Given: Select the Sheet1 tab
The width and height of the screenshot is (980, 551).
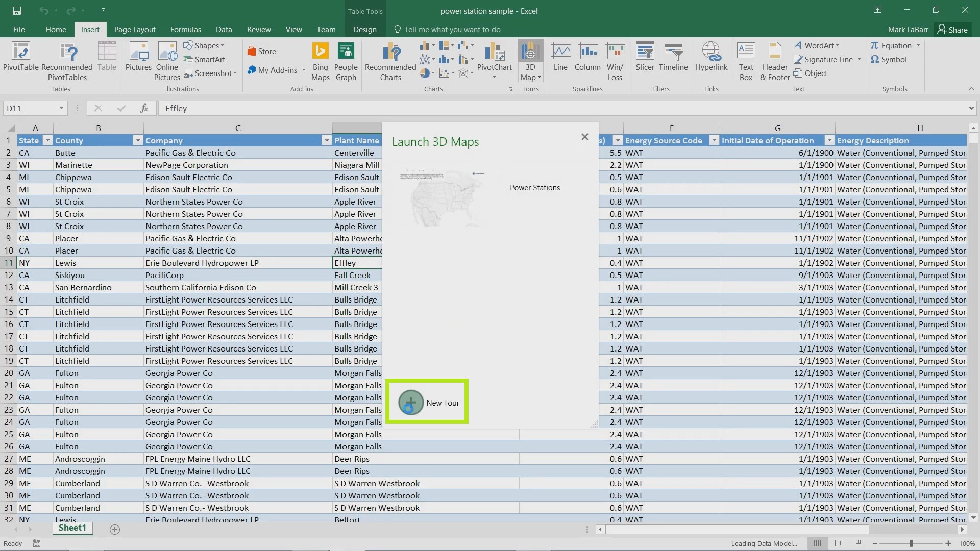Looking at the screenshot, I should (x=72, y=528).
